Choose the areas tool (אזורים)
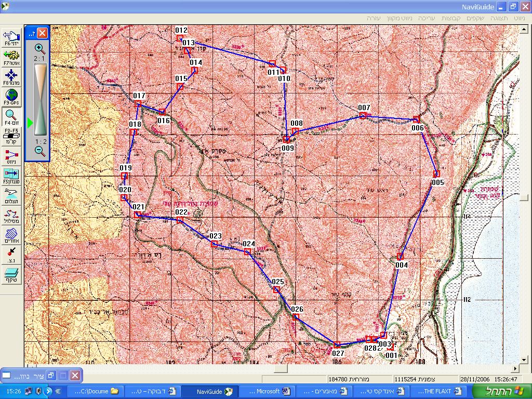The height and width of the screenshot is (399, 532). 11,235
